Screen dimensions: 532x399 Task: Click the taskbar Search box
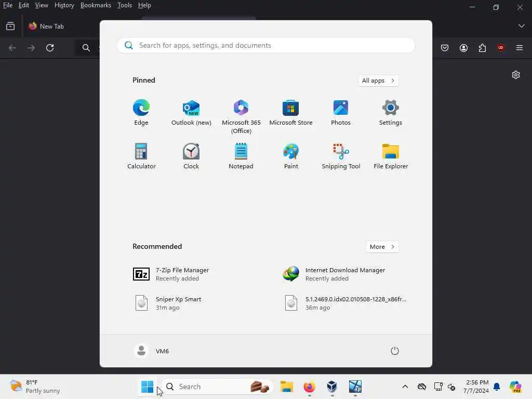pyautogui.click(x=218, y=387)
